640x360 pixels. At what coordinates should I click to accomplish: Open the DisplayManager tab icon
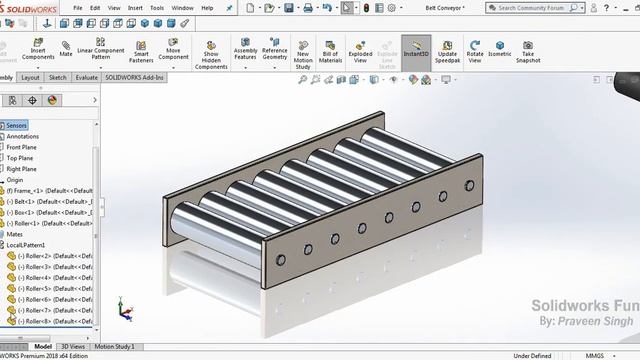point(52,100)
